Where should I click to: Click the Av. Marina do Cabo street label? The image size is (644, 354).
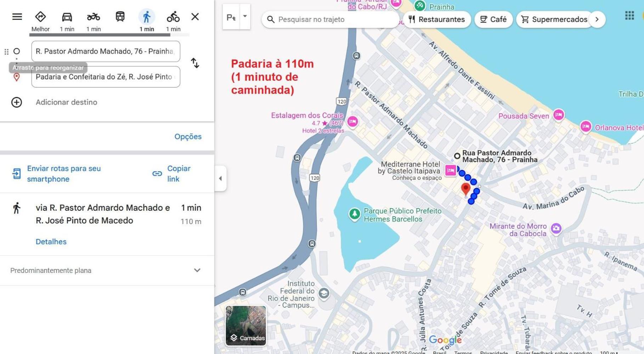(554, 199)
